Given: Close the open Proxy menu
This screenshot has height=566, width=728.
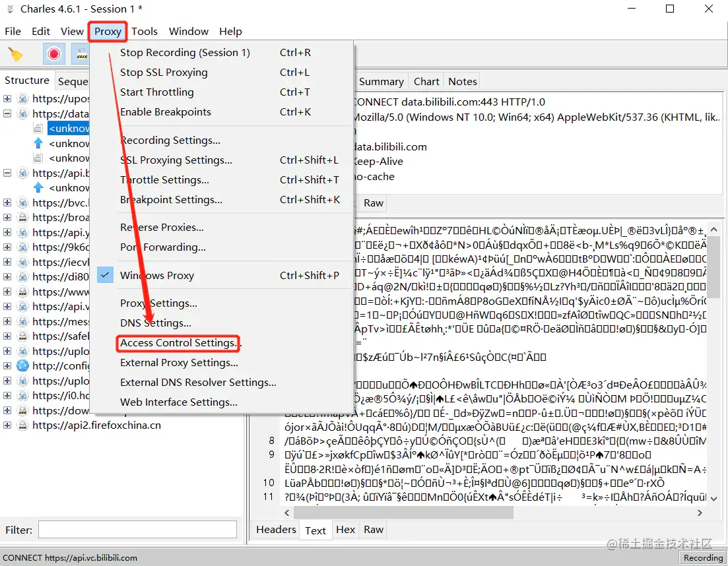Looking at the screenshot, I should pos(108,31).
